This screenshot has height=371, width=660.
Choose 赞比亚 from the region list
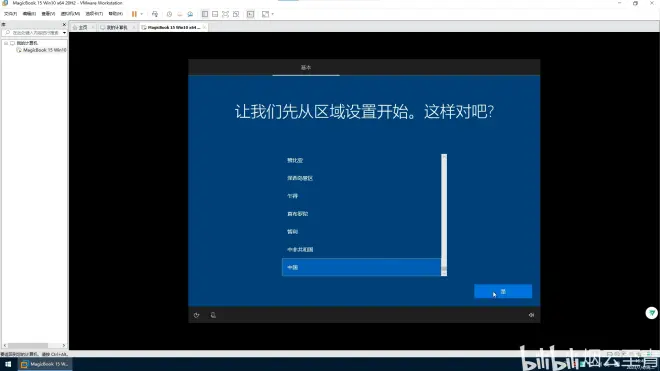[x=361, y=160]
